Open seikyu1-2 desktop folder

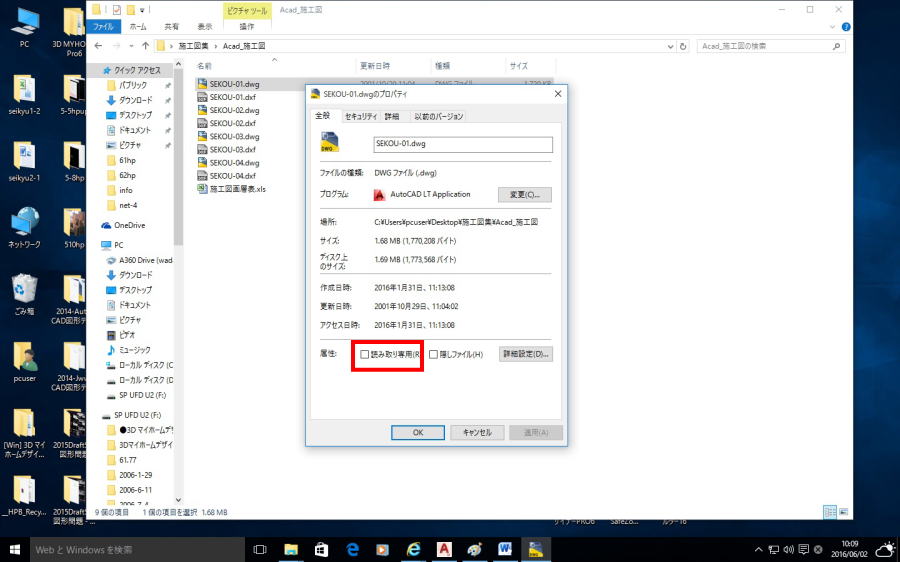24,95
